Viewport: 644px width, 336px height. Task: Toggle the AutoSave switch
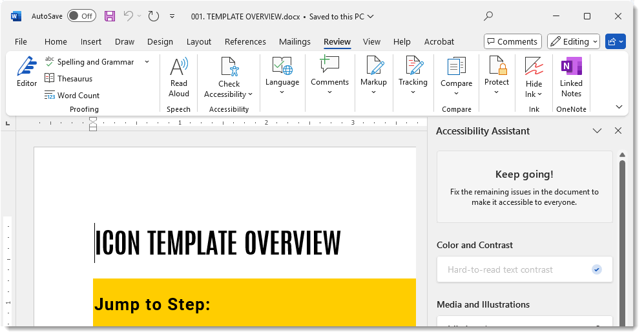coord(81,16)
